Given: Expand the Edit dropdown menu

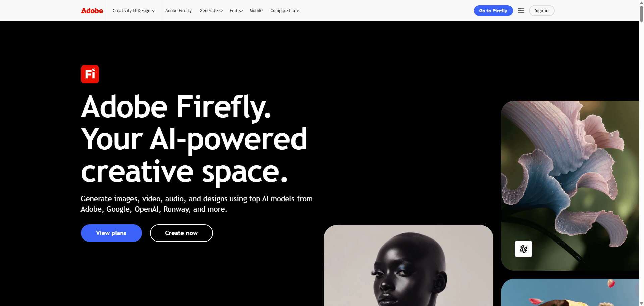Looking at the screenshot, I should coord(236,11).
